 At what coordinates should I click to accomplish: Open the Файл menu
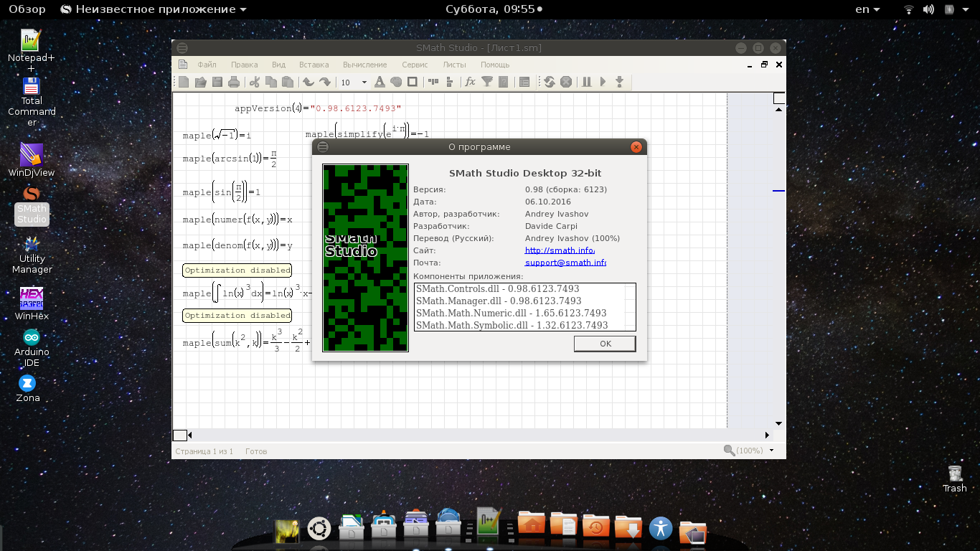(x=207, y=65)
